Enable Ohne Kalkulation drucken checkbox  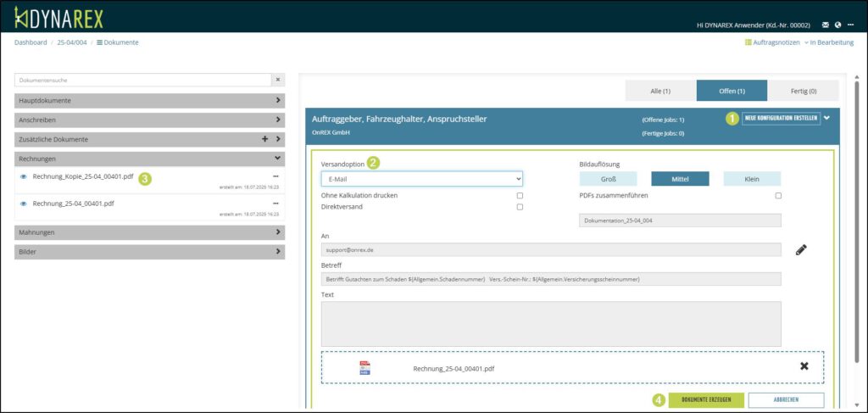pyautogui.click(x=520, y=196)
